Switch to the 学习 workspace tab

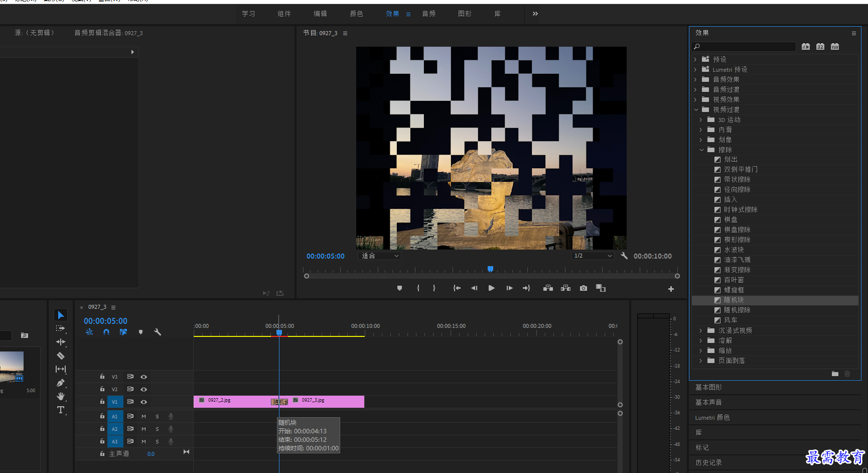(248, 14)
